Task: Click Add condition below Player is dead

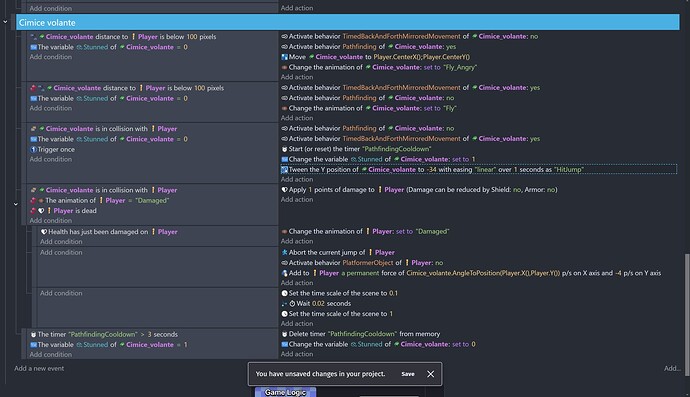Action: click(51, 221)
